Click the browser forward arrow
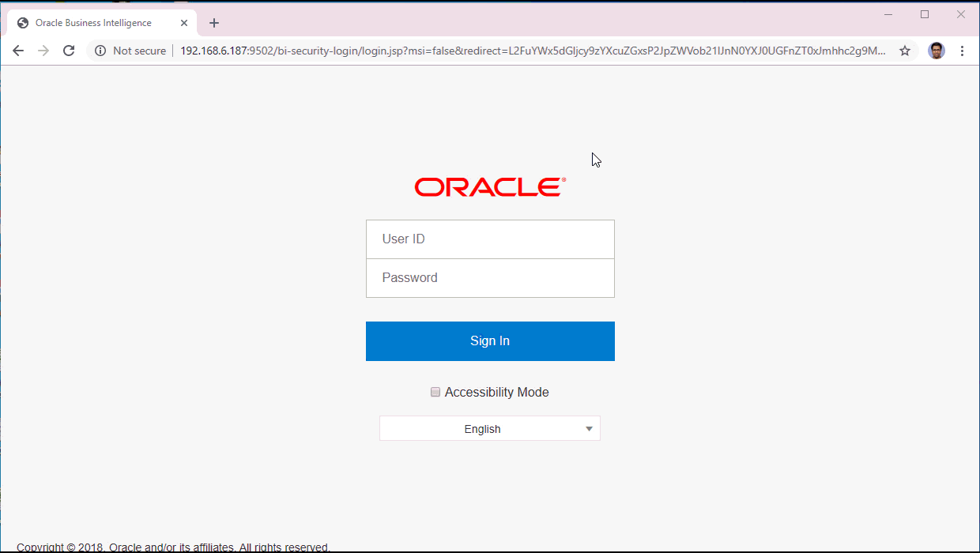The width and height of the screenshot is (980, 553). pyautogui.click(x=43, y=51)
